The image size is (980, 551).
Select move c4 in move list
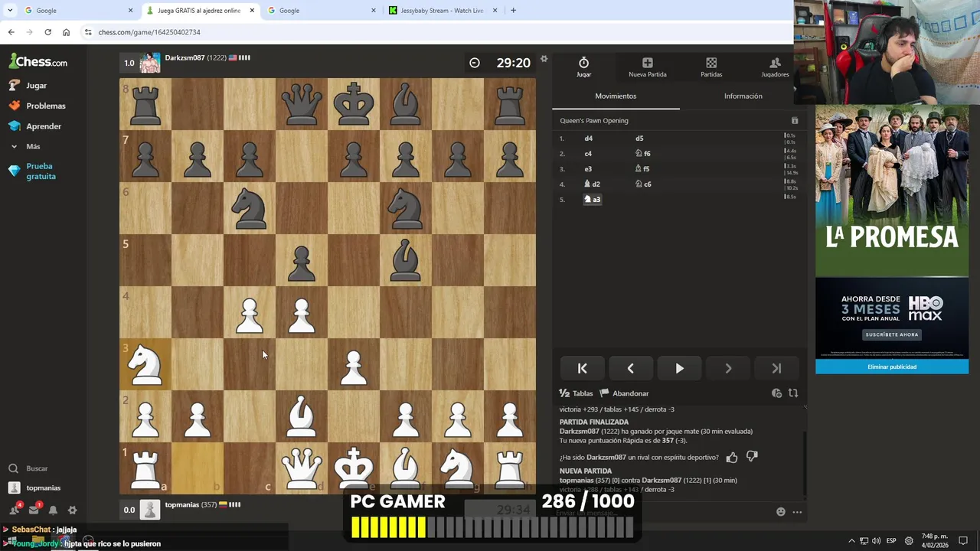point(588,154)
